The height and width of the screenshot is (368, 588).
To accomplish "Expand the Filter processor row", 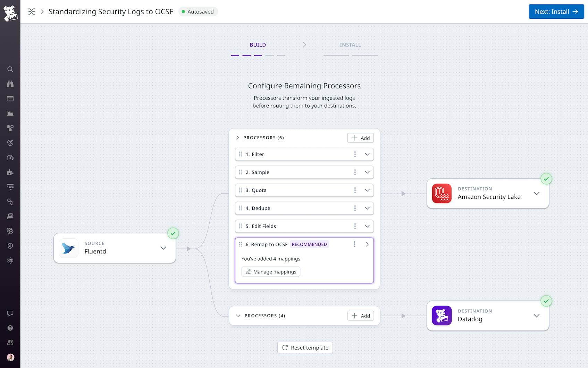I will (x=367, y=154).
